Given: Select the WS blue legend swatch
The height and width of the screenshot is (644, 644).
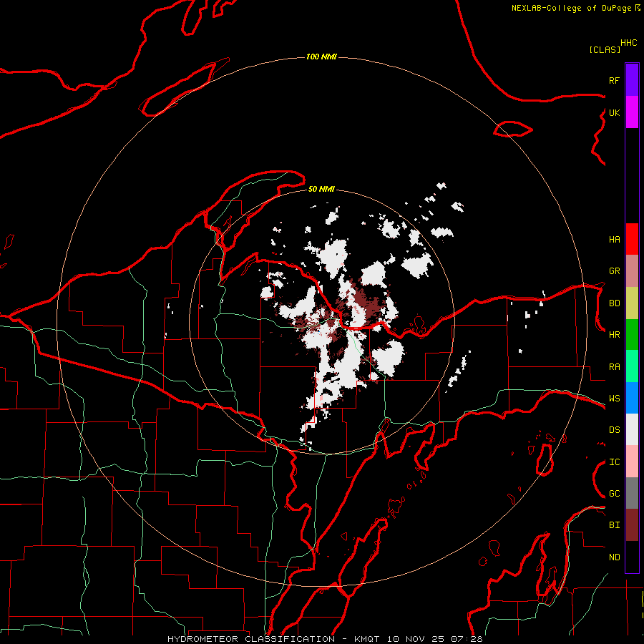Looking at the screenshot, I should 632,398.
